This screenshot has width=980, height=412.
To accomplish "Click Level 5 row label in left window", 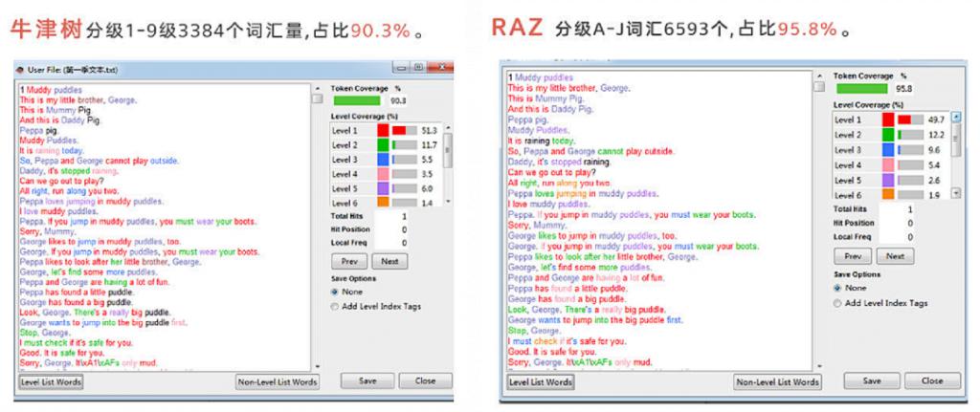I will [345, 188].
